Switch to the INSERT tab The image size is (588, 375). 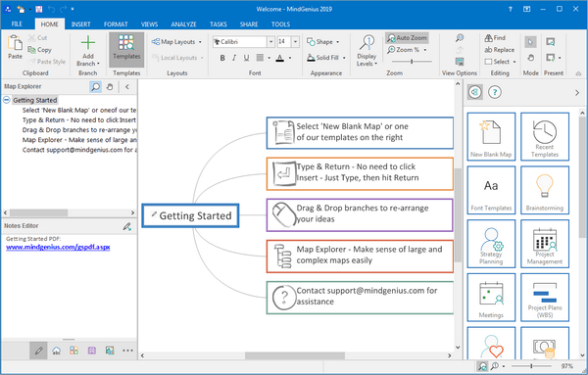click(81, 24)
